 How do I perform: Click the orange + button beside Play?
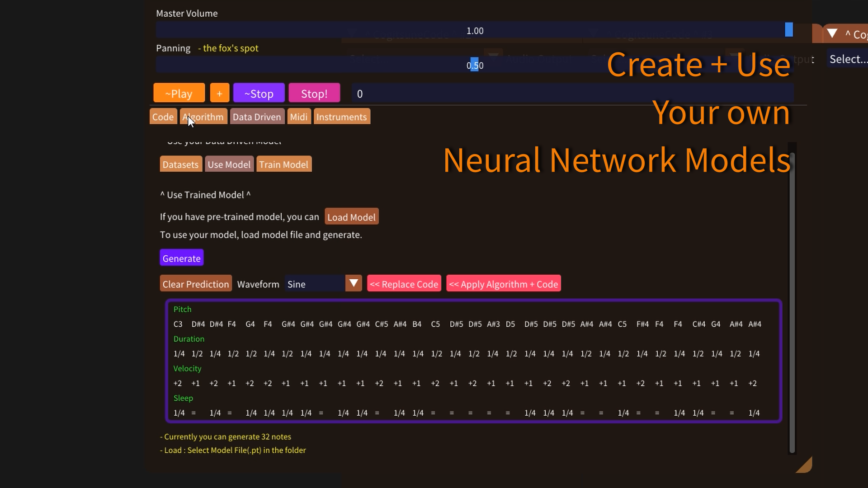220,93
